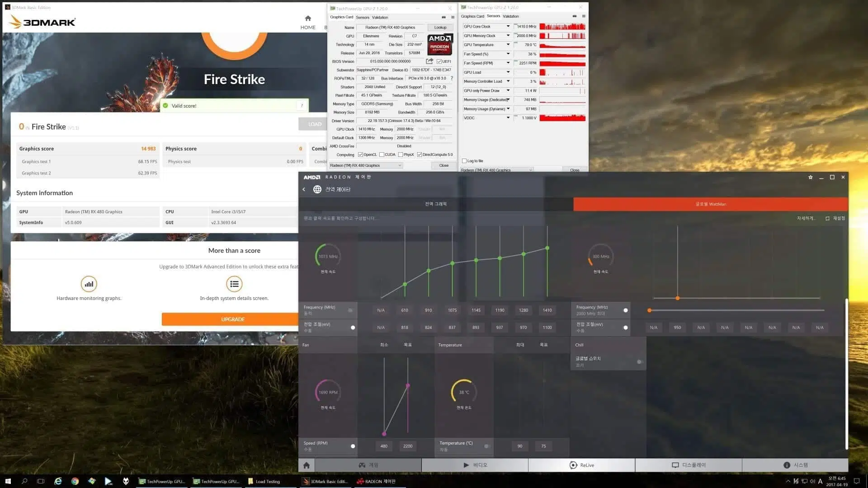This screenshot has height=488, width=868.
Task: Toggle PhysX checkbox in GPU-Z
Action: click(401, 155)
